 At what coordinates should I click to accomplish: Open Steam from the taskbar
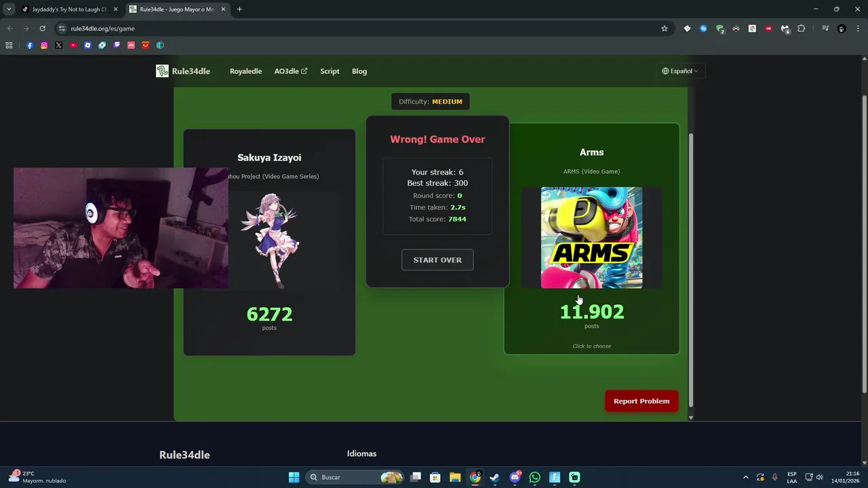point(494,477)
